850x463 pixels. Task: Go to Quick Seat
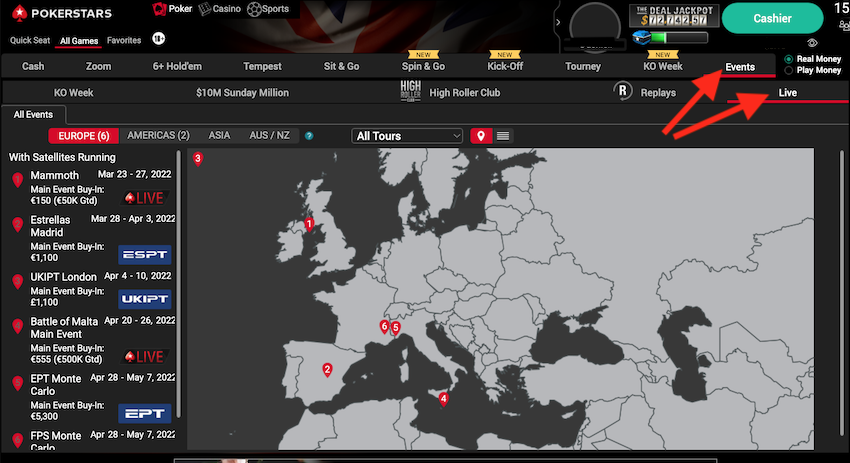tap(30, 40)
